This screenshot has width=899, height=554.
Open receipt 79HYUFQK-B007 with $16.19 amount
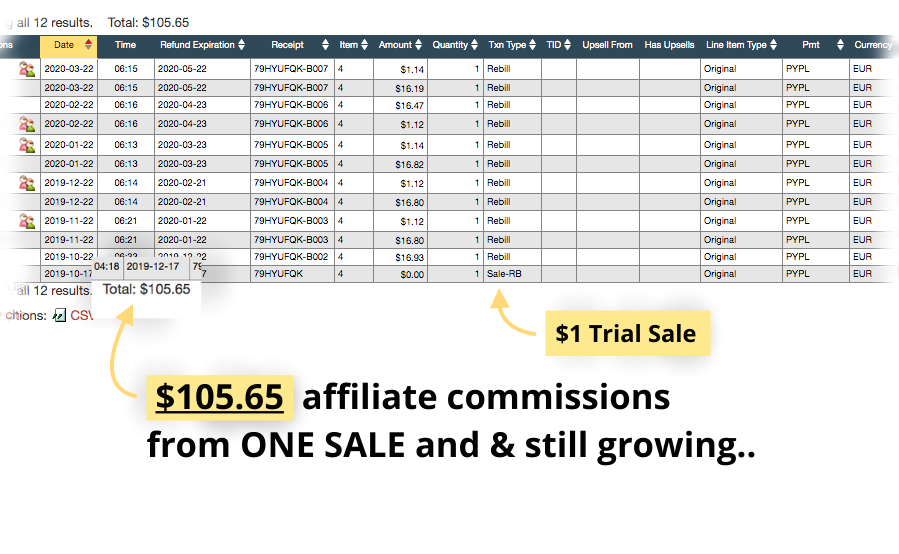point(291,88)
